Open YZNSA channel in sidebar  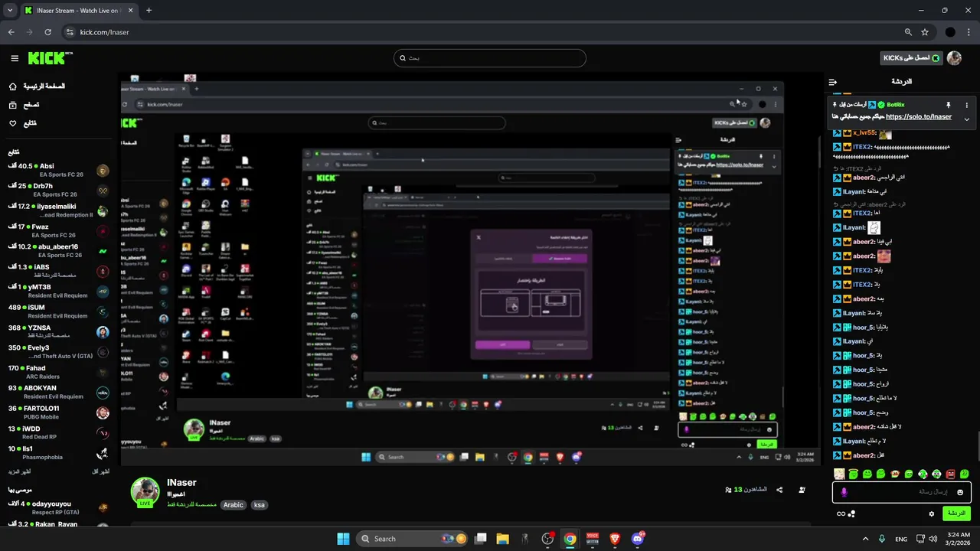[58, 331]
